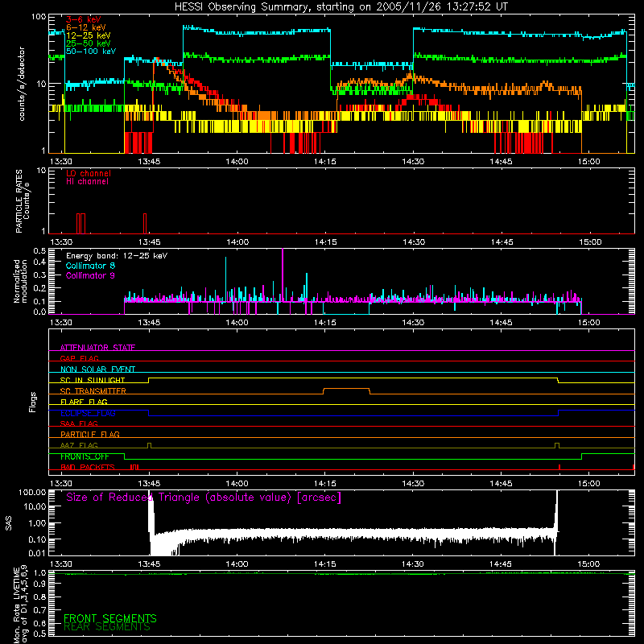This screenshot has height=644, width=644.
Task: Click the tall Collimator 8 spike before 14:00
Action: pos(225,279)
